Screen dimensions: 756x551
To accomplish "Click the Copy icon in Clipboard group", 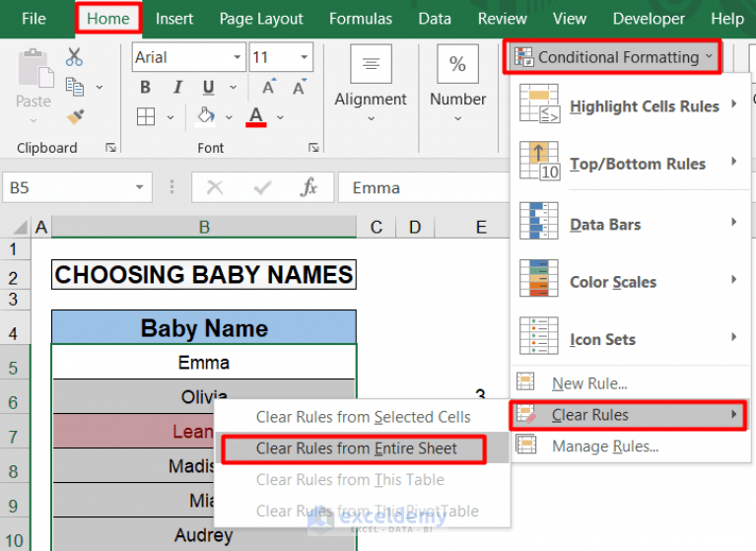I will [74, 88].
